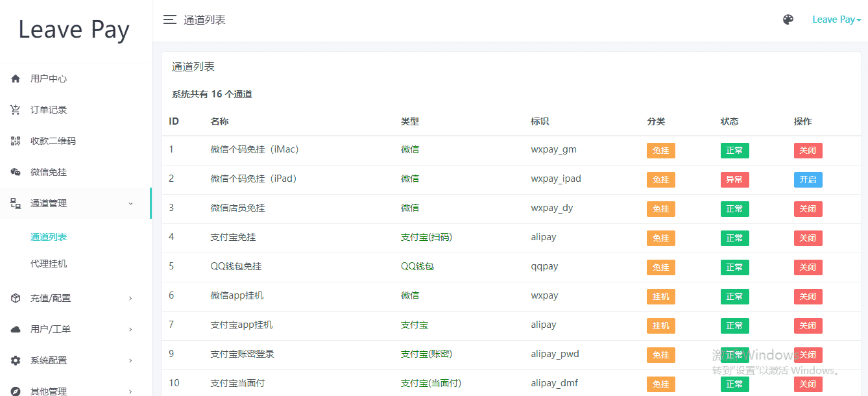Click the gear icon for 系统配置
This screenshot has height=396, width=868.
16,360
